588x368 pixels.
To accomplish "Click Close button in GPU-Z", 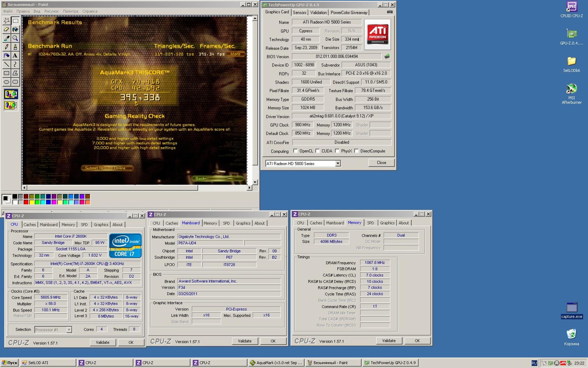I will 381,163.
